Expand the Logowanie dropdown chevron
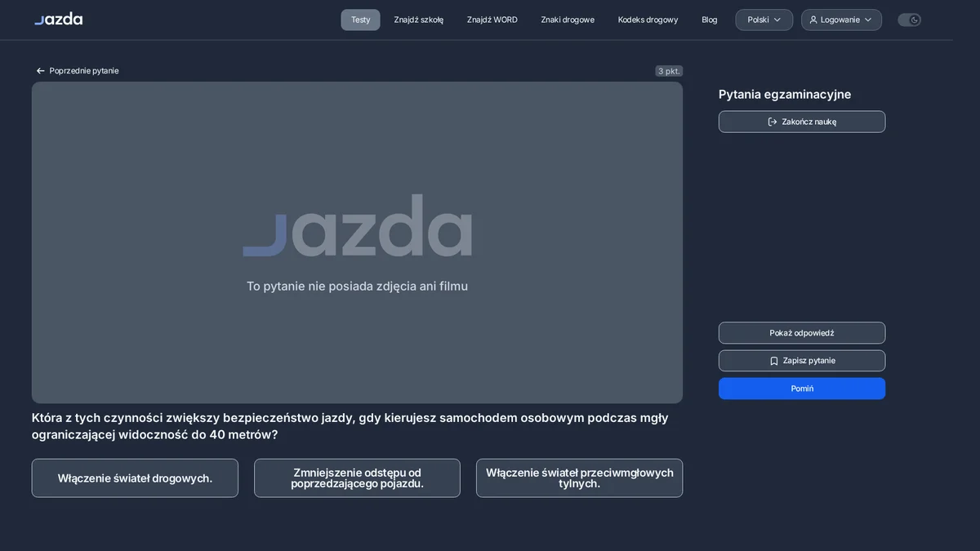This screenshot has width=980, height=551. coord(868,20)
